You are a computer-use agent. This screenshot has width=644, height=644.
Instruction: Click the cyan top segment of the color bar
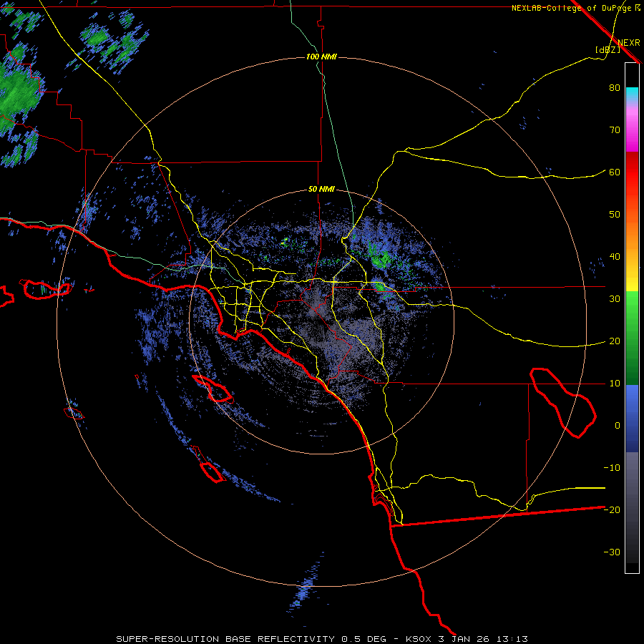(632, 94)
